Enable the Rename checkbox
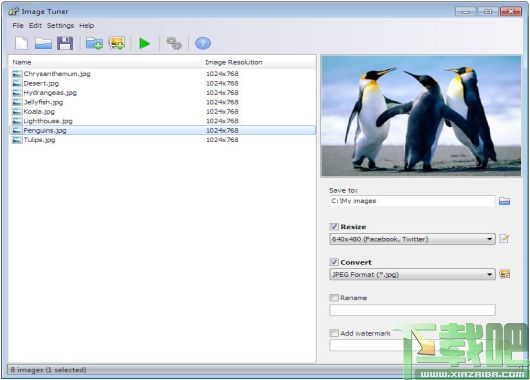Viewport: 530px width, 380px height. pyautogui.click(x=334, y=298)
